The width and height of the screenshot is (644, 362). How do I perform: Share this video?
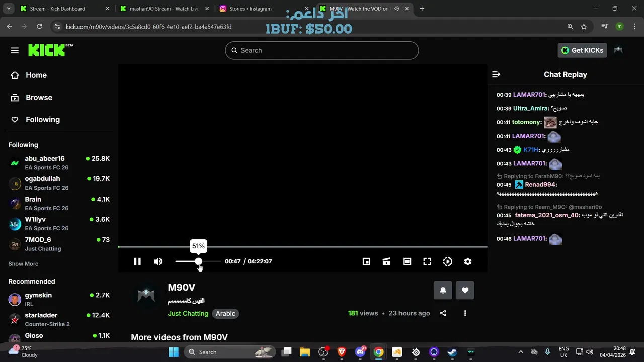(x=443, y=313)
